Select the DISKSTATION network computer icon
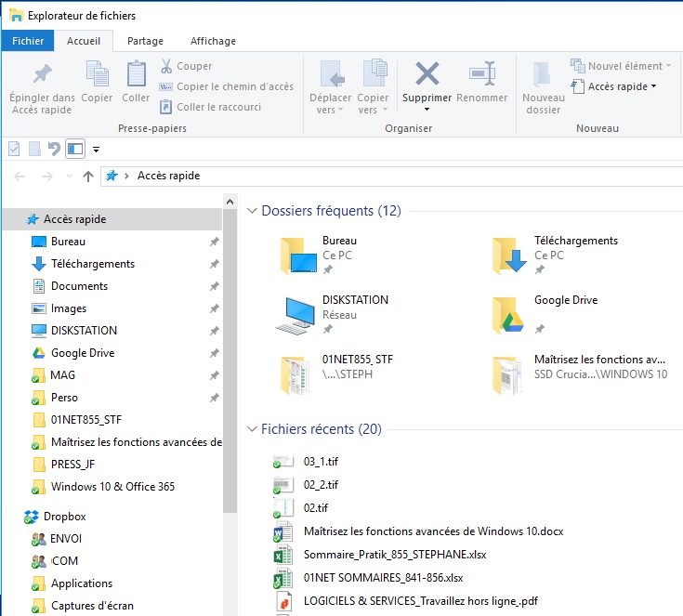Viewport: 683px width, 616px height. coord(296,315)
